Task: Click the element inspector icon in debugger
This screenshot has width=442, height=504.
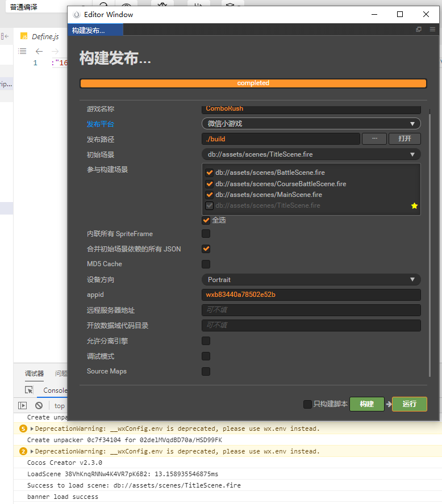Action: point(28,390)
